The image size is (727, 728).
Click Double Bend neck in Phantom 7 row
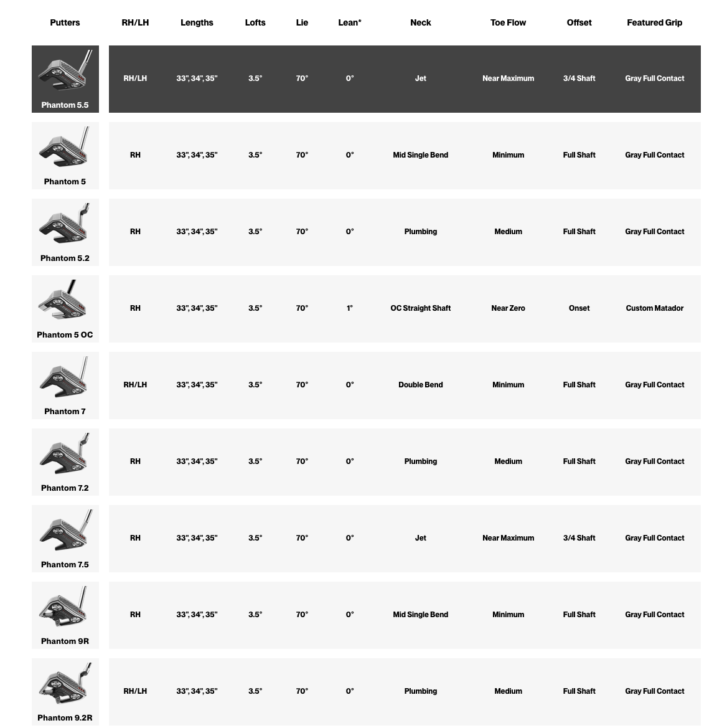pyautogui.click(x=421, y=385)
